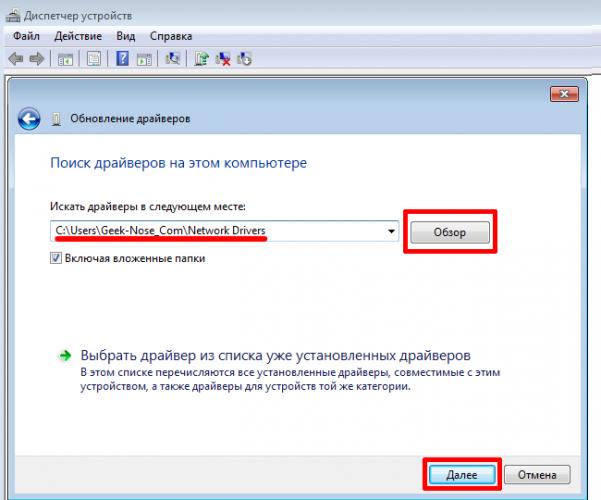Open the Действие menu

(78, 36)
